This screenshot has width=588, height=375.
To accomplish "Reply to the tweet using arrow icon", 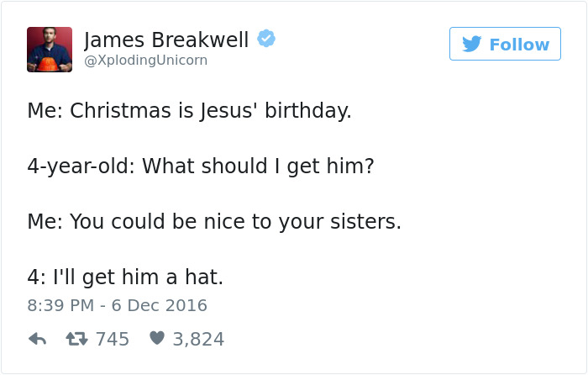I will pos(38,339).
